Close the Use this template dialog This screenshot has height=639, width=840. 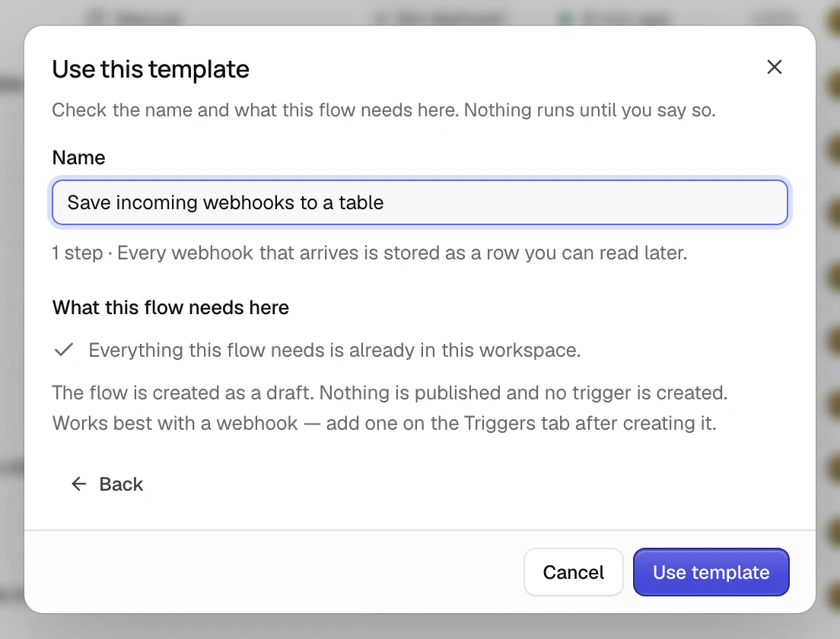point(774,67)
